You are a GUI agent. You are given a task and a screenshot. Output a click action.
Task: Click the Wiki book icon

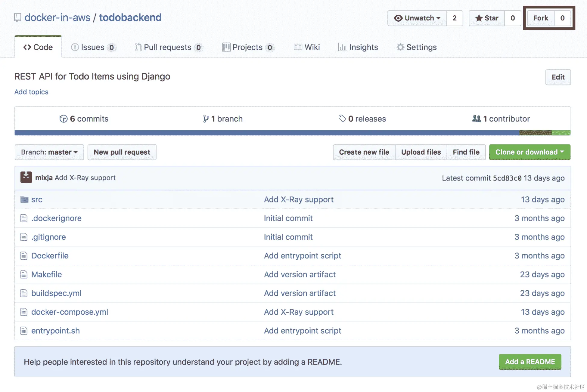298,47
